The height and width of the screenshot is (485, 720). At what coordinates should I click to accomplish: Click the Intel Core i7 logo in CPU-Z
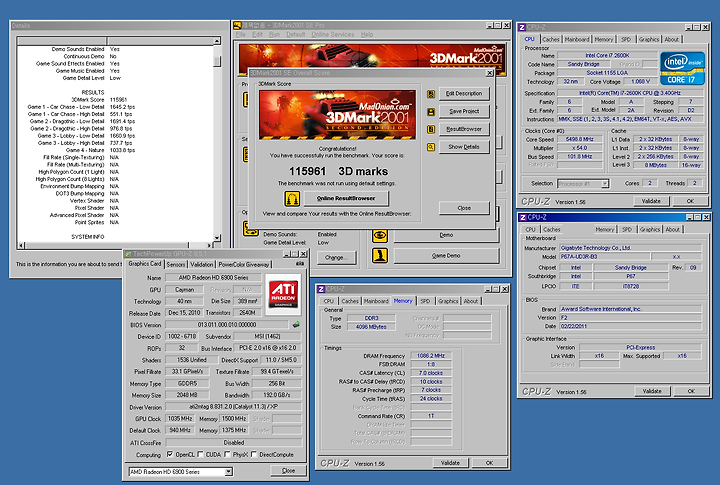click(682, 68)
